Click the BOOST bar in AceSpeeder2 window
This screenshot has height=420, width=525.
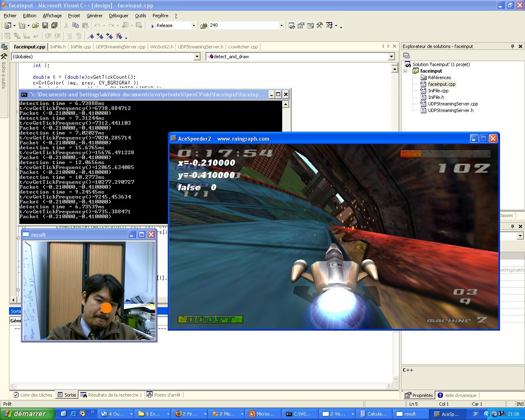coord(210,320)
